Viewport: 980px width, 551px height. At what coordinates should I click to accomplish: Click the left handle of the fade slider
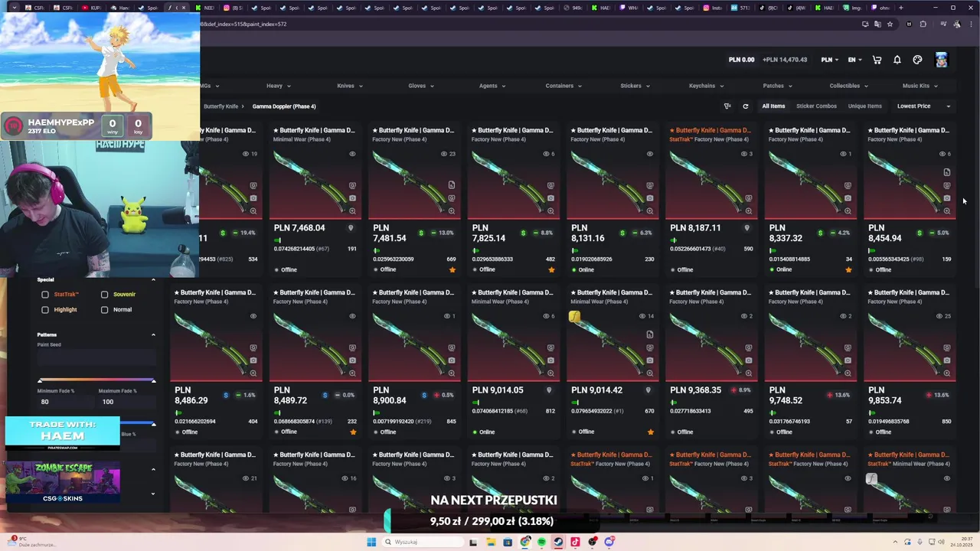[x=41, y=381]
